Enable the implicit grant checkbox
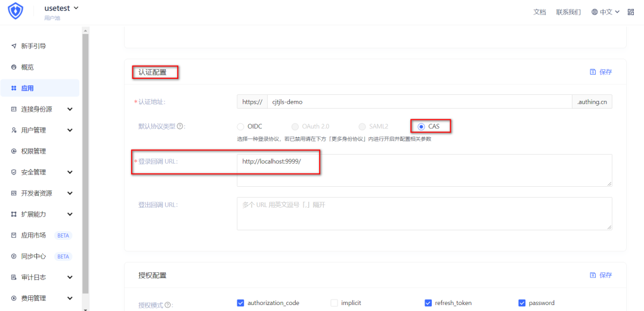Screen dimensions: 644x311 pos(335,303)
